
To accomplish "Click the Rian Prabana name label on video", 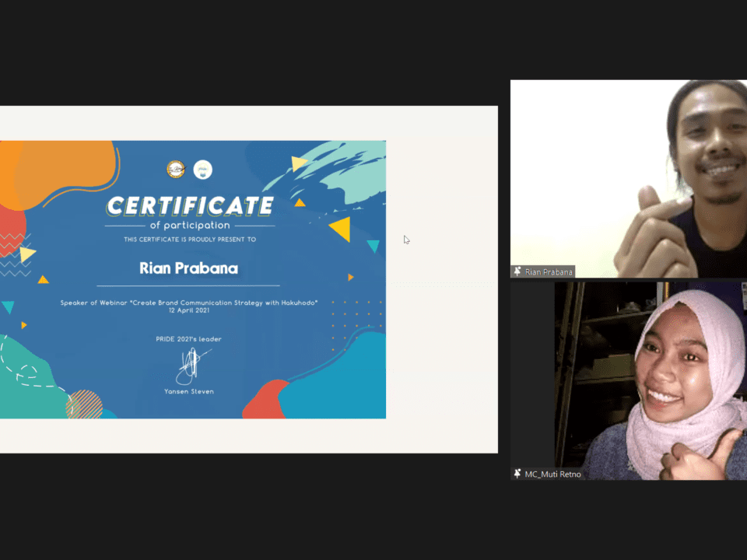I will (x=549, y=271).
